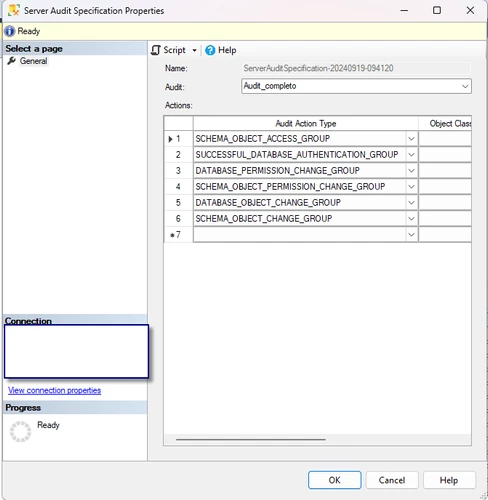Image resolution: width=488 pixels, height=500 pixels.
Task: Click DATABASE_OBJECT_CHANGE_GROUP cell text
Action: click(268, 203)
